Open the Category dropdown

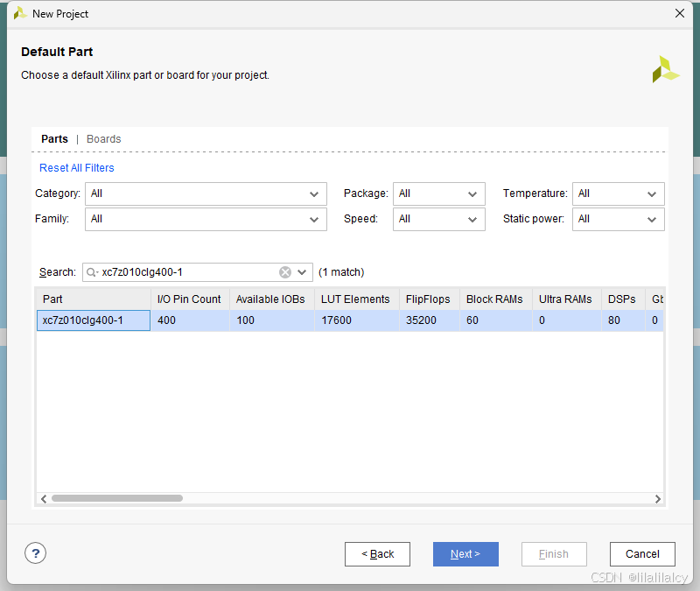point(206,193)
